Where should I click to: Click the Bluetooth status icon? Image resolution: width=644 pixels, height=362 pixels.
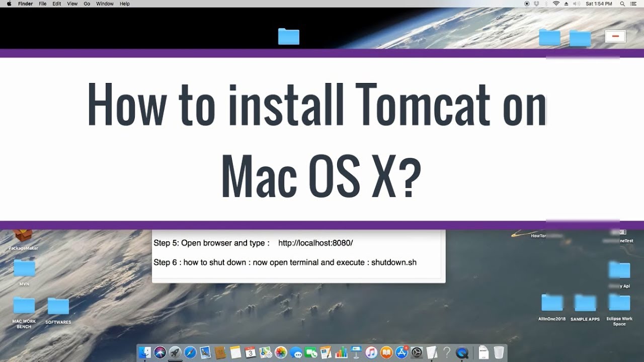click(546, 4)
